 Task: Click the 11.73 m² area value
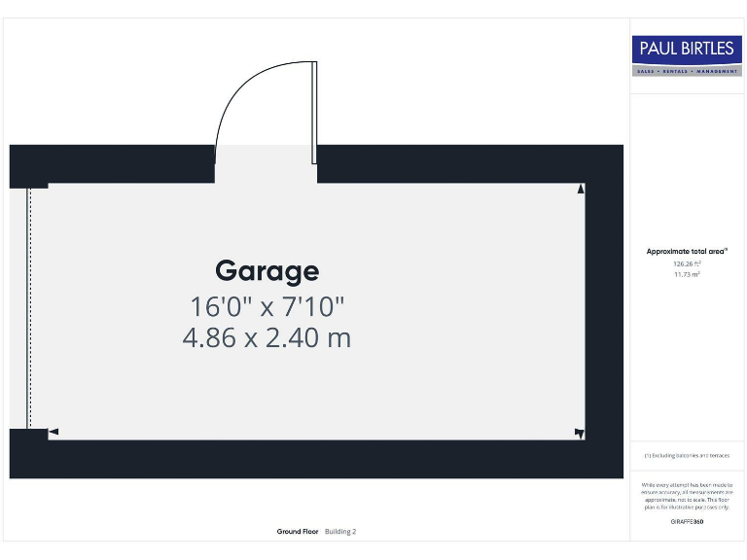coord(687,274)
